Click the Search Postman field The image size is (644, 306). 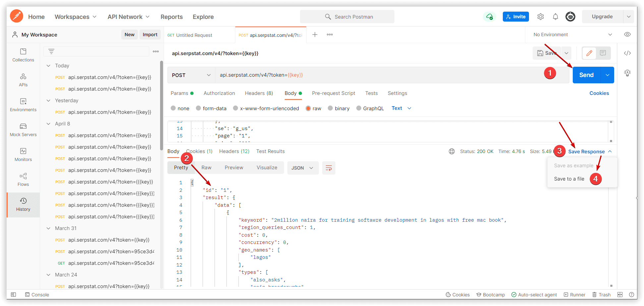pyautogui.click(x=347, y=17)
